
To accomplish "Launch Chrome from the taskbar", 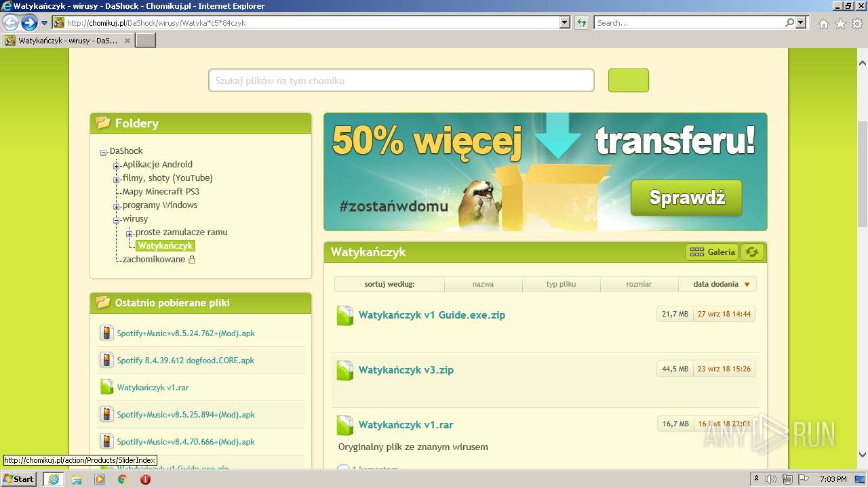I will click(122, 479).
